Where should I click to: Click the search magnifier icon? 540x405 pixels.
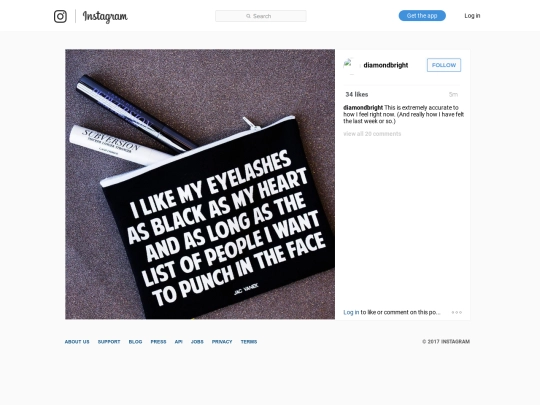[x=248, y=16]
